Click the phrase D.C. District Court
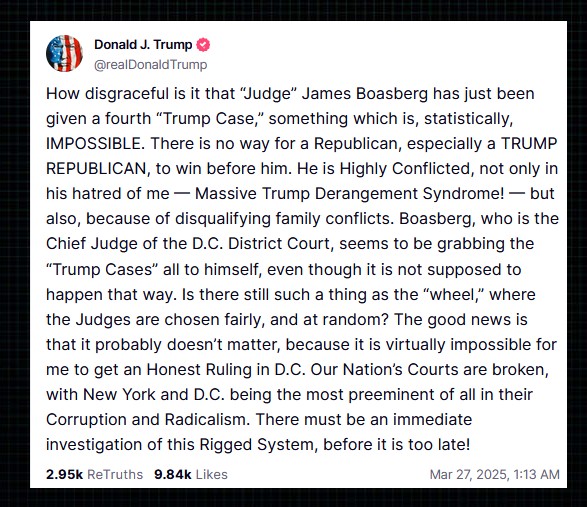 (261, 244)
